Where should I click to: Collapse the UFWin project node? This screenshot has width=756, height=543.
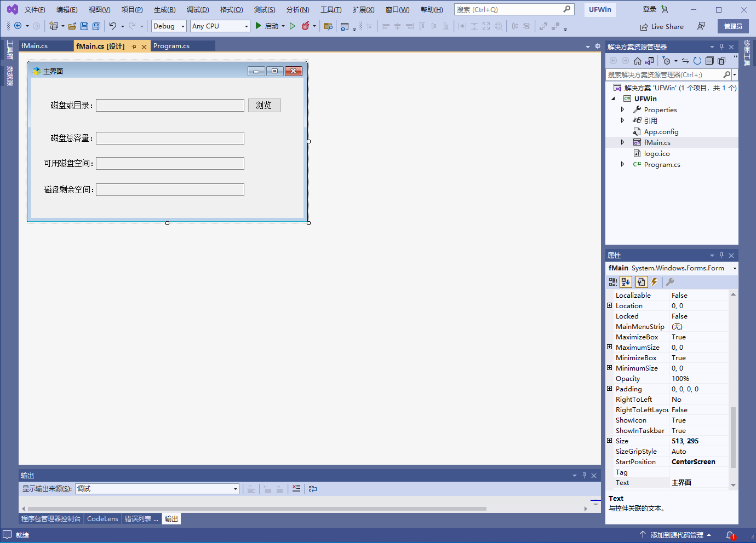(613, 99)
